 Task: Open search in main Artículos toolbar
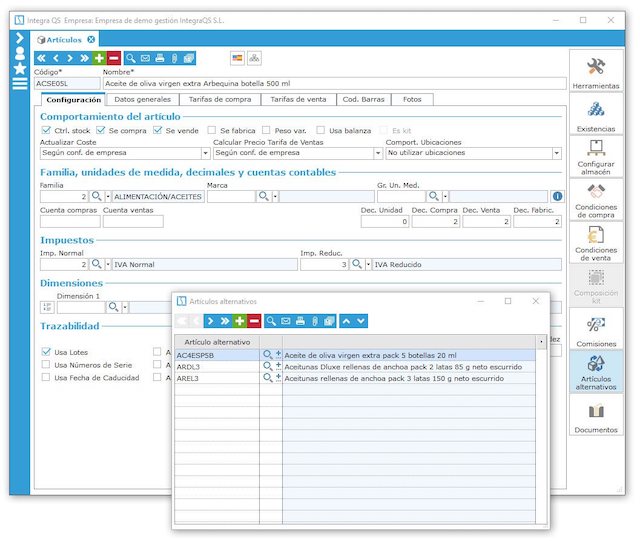(131, 58)
